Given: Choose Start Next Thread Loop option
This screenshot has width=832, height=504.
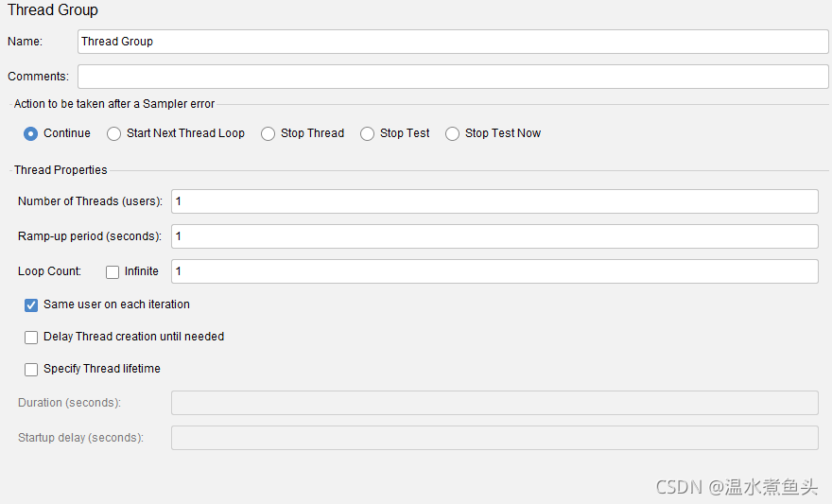Looking at the screenshot, I should pyautogui.click(x=114, y=133).
